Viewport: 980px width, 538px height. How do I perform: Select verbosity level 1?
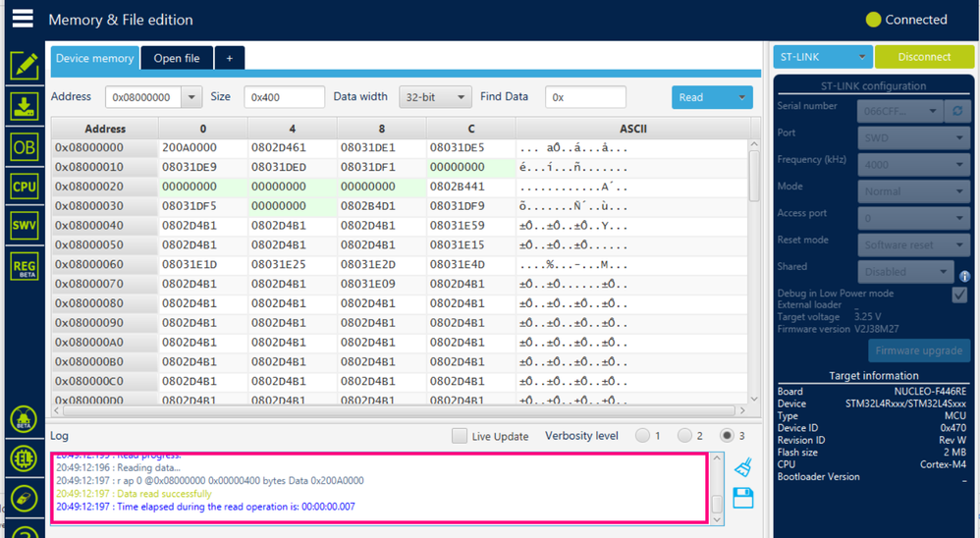tap(642, 436)
